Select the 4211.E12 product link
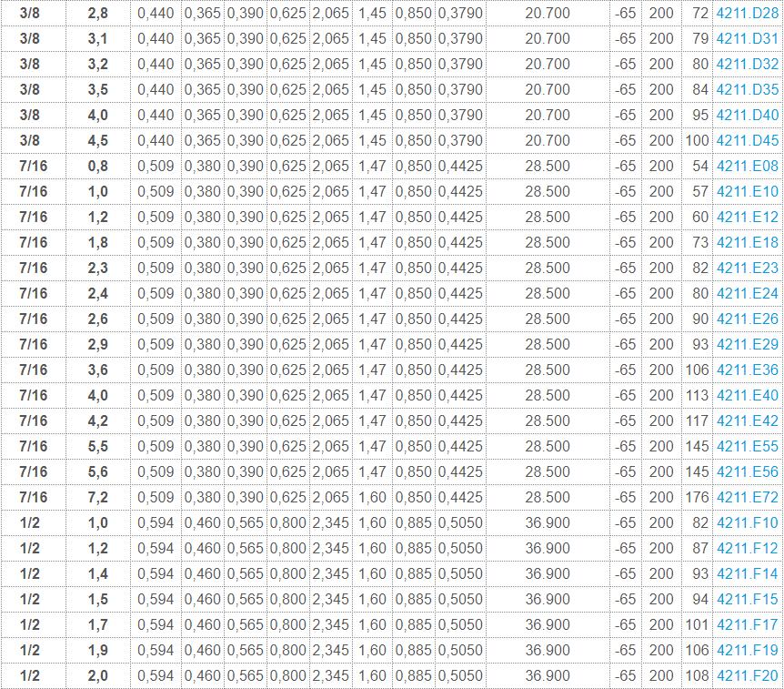Screen dimensions: 784x689 (747, 218)
